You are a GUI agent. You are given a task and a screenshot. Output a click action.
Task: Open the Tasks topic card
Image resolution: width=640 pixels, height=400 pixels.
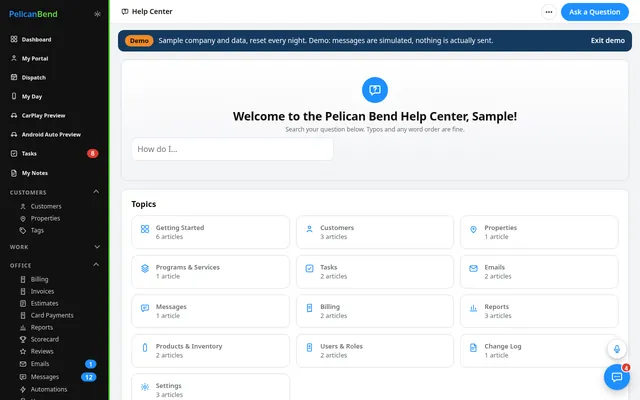pos(375,271)
